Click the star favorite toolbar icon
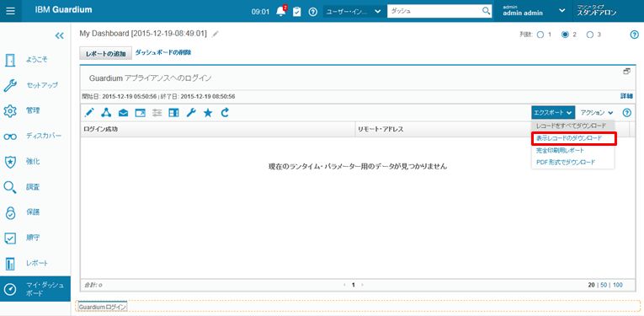The image size is (644, 316). [x=208, y=113]
